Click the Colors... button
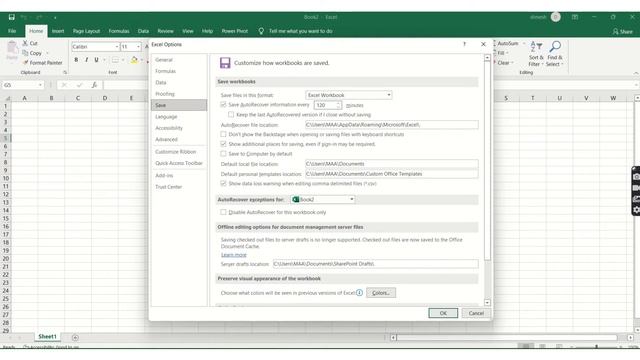 pyautogui.click(x=381, y=293)
